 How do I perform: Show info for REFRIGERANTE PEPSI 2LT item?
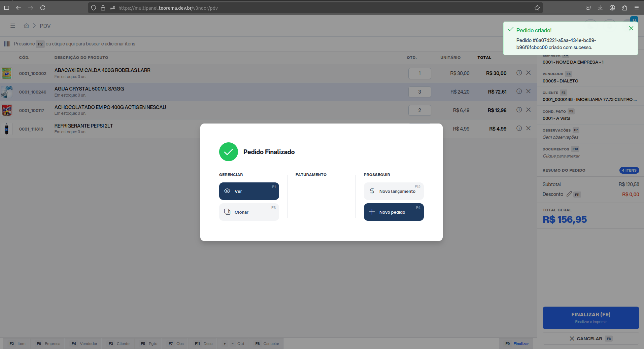(x=519, y=128)
